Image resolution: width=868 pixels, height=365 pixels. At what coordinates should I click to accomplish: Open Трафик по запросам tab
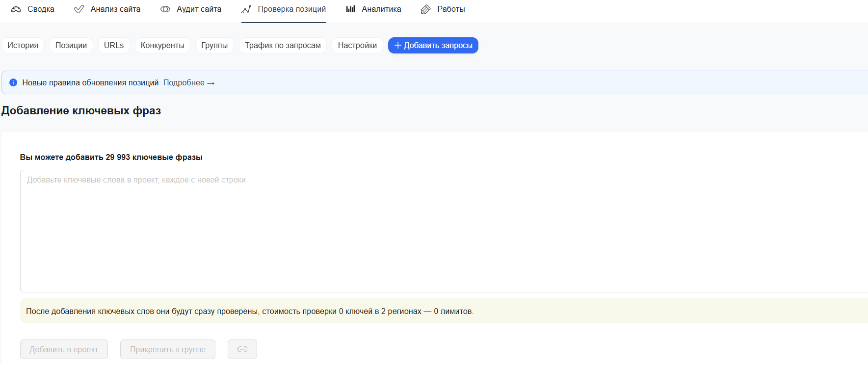coord(283,45)
